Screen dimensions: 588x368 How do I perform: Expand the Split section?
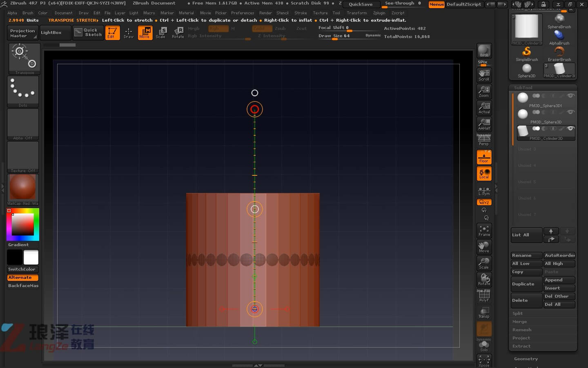click(517, 314)
